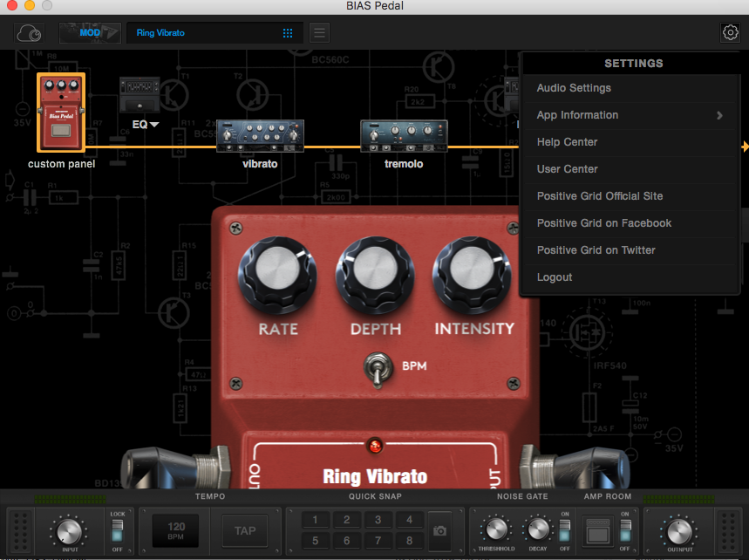This screenshot has width=749, height=560.
Task: Toggle the Noise Gate on/off switch
Action: 565,530
